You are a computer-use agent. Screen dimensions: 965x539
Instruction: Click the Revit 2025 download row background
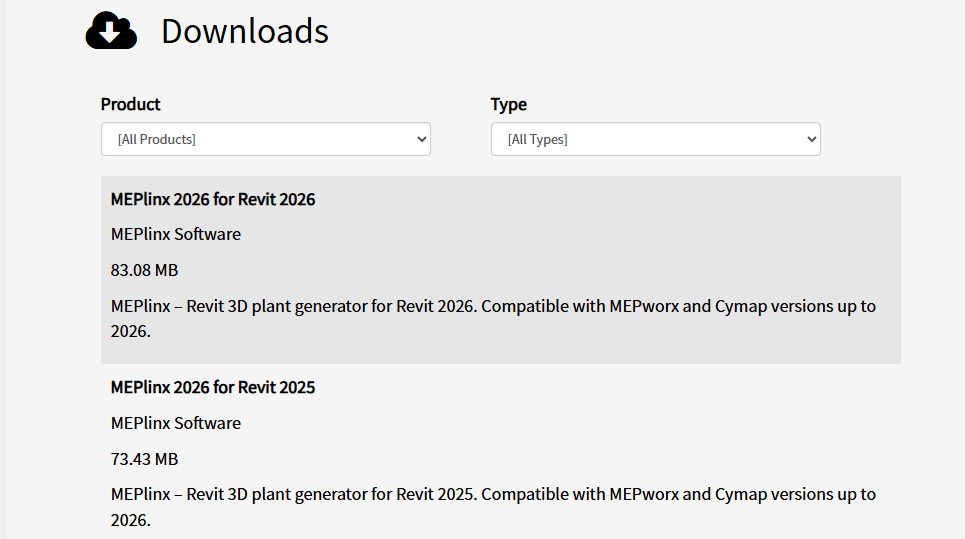click(501, 452)
